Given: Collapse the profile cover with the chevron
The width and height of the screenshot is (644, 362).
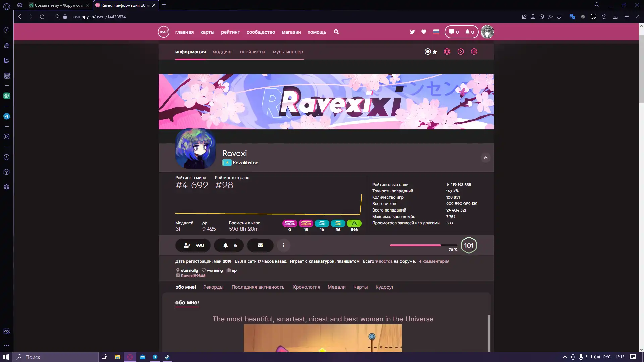Looking at the screenshot, I should click(486, 158).
